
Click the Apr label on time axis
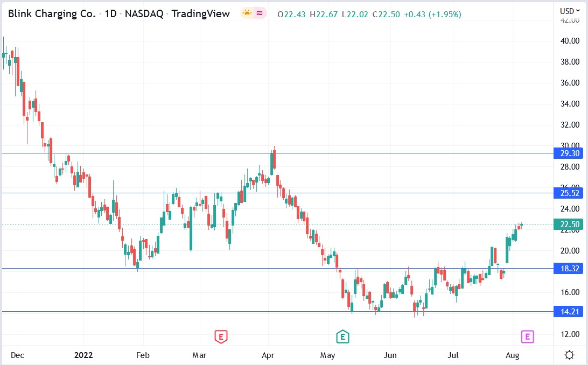(x=268, y=355)
